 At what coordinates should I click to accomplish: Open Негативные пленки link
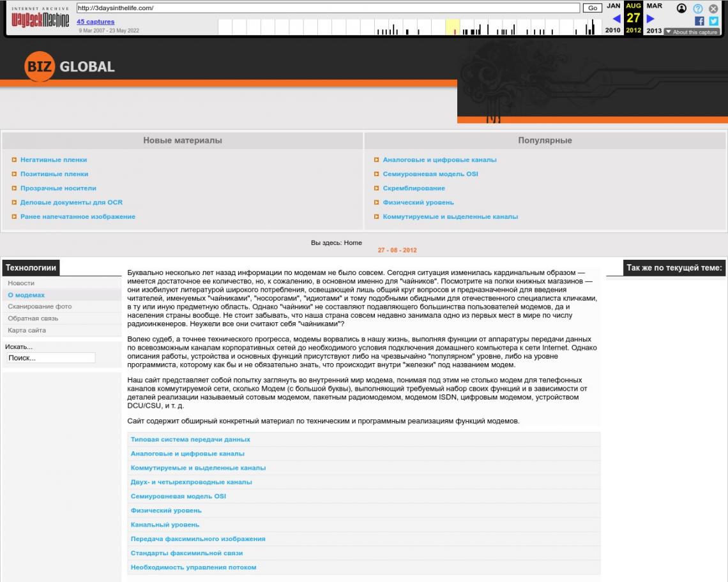coord(54,160)
